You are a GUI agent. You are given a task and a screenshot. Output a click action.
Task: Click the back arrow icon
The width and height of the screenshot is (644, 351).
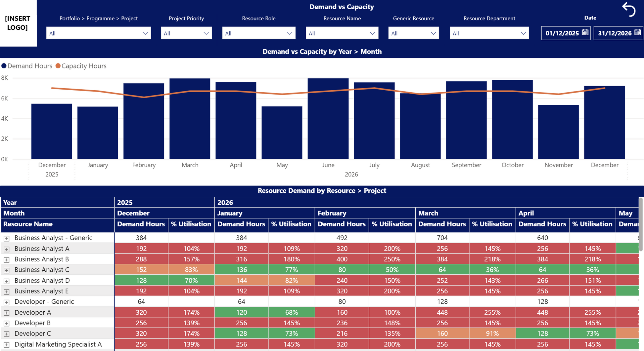629,9
